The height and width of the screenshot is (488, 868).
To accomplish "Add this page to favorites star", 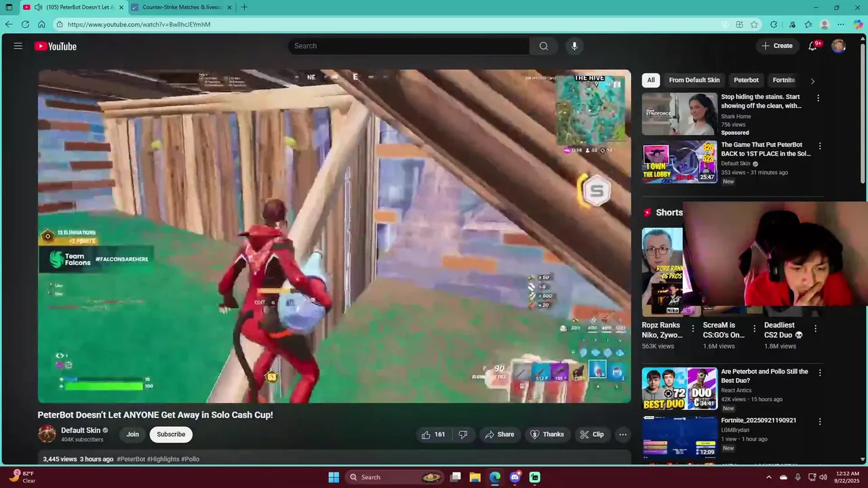I will click(754, 24).
